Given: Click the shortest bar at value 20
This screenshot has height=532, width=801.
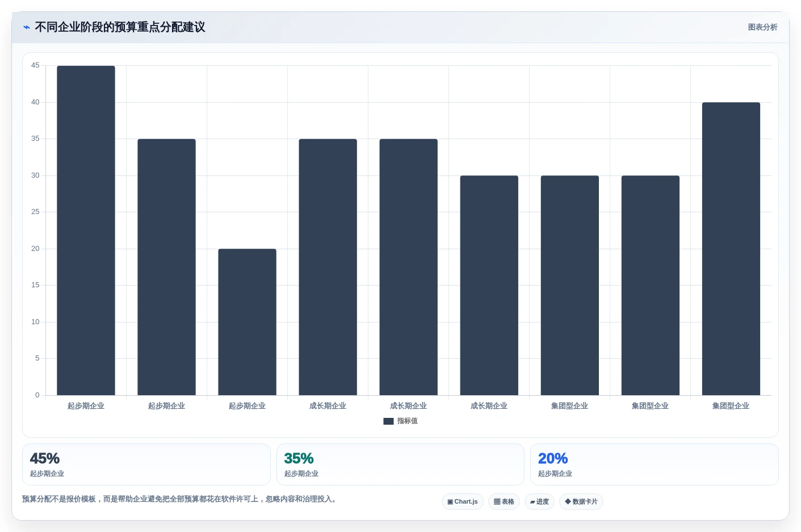Looking at the screenshot, I should (x=248, y=322).
